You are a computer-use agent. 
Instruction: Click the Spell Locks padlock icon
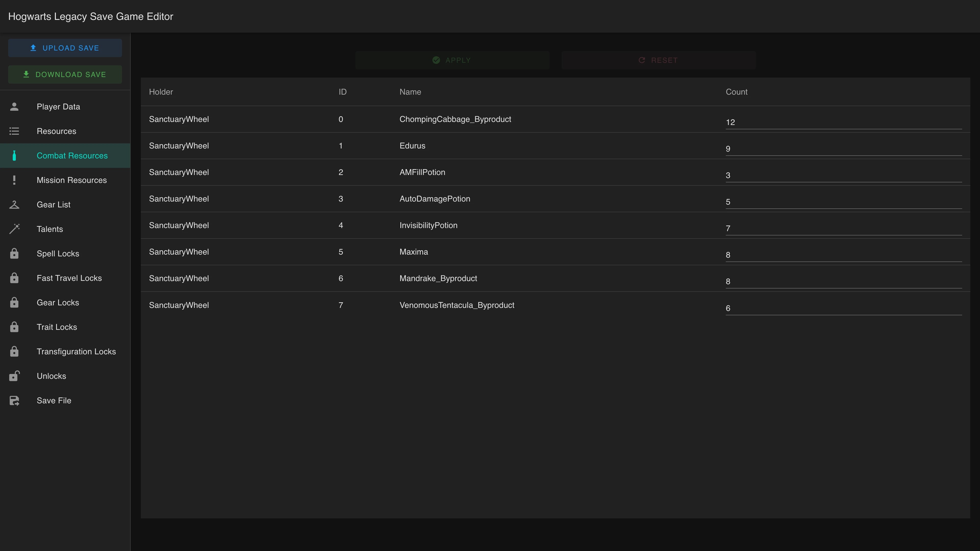click(x=14, y=254)
